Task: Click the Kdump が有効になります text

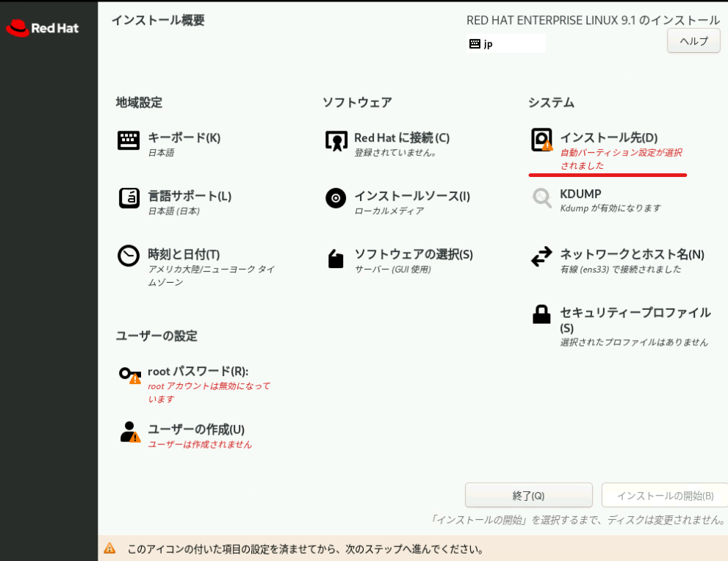Action: pos(610,208)
